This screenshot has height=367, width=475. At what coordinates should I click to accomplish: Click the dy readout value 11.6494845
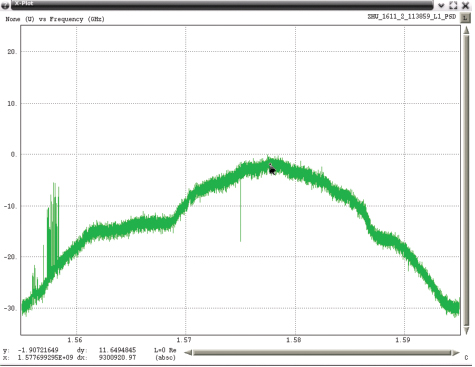(x=117, y=350)
